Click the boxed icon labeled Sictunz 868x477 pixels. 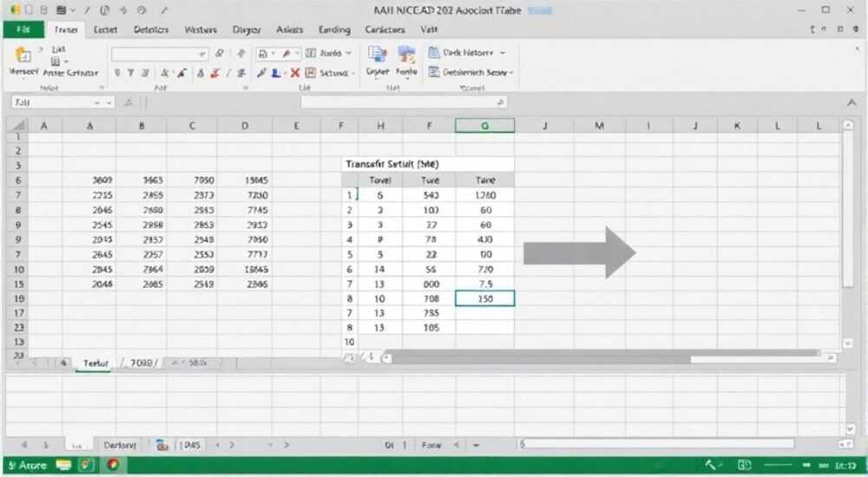point(311,73)
